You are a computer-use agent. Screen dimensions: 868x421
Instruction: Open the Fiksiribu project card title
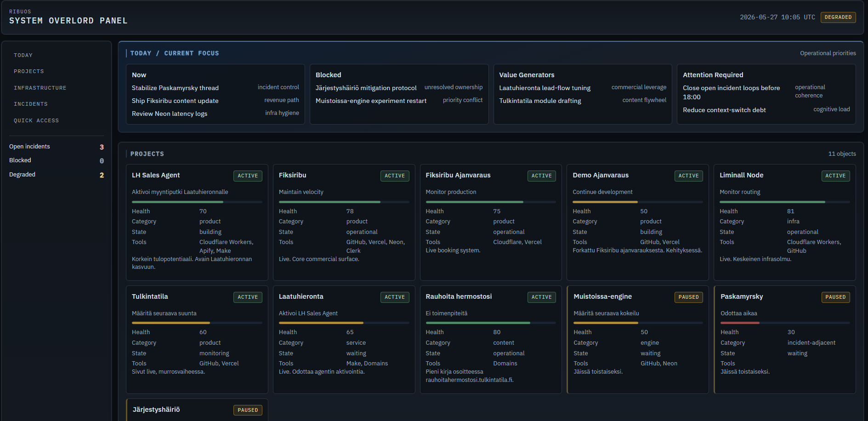(x=292, y=175)
